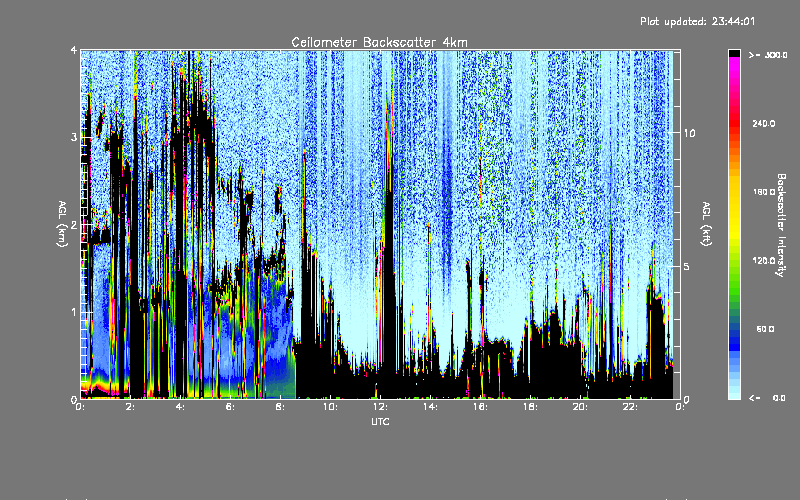The height and width of the screenshot is (500, 800).
Task: Click the '0:' tick following the 22: tick
Action: click(680, 407)
